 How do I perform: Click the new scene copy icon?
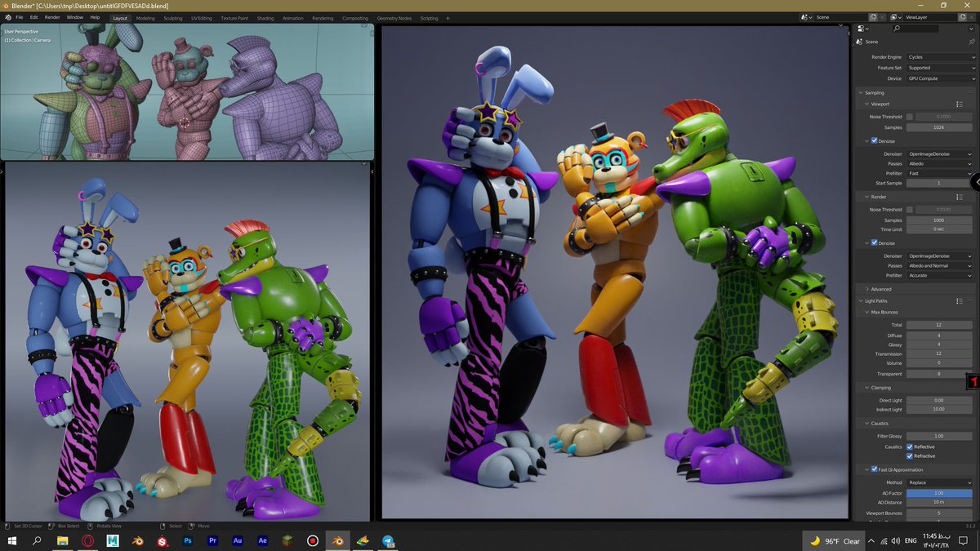(x=872, y=17)
